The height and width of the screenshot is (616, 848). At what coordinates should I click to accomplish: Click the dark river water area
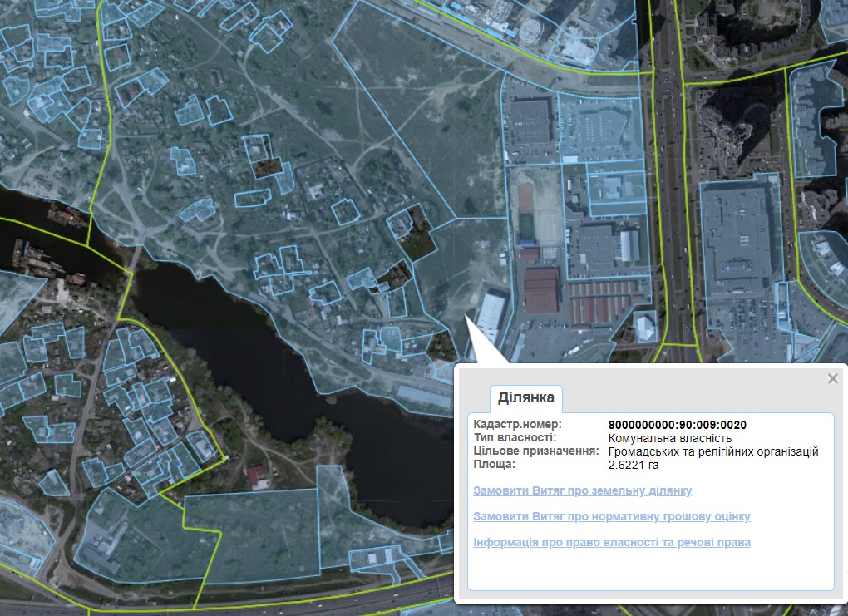[249, 333]
